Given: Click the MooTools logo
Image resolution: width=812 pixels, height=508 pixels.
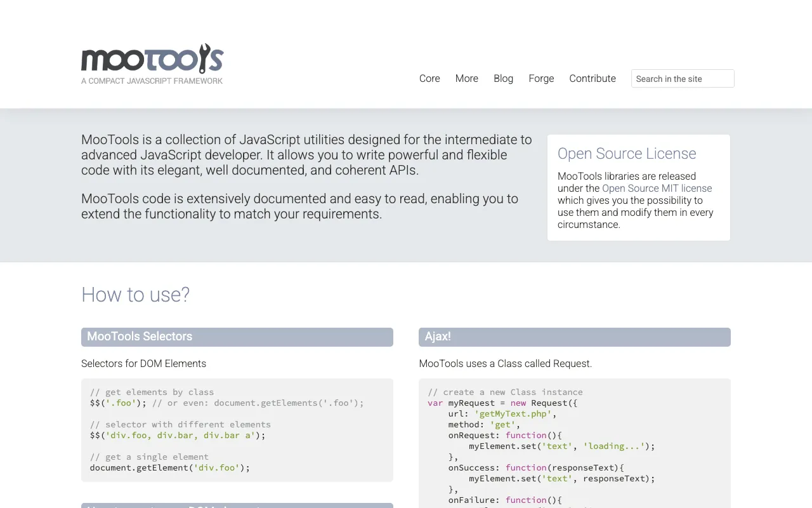Looking at the screenshot, I should click(152, 58).
